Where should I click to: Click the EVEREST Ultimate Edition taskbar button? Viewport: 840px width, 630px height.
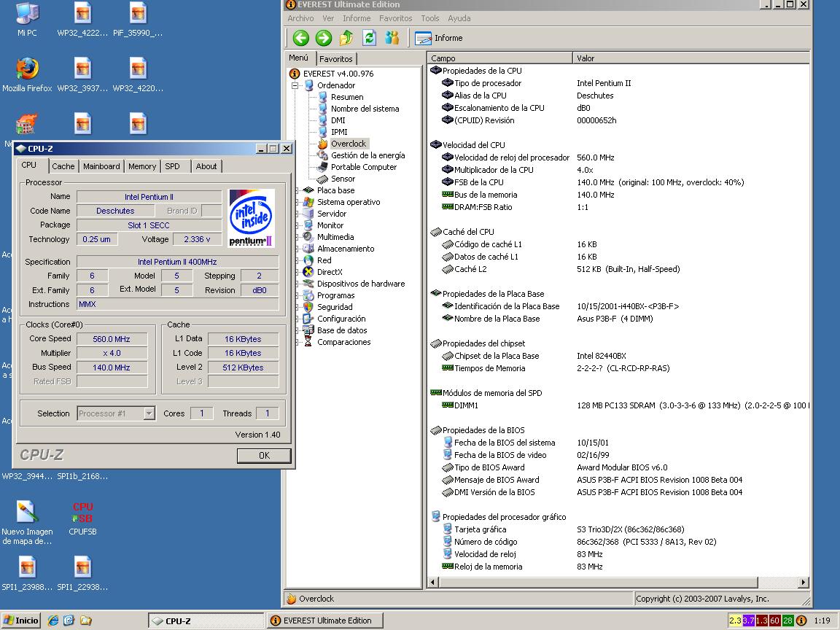tap(325, 621)
